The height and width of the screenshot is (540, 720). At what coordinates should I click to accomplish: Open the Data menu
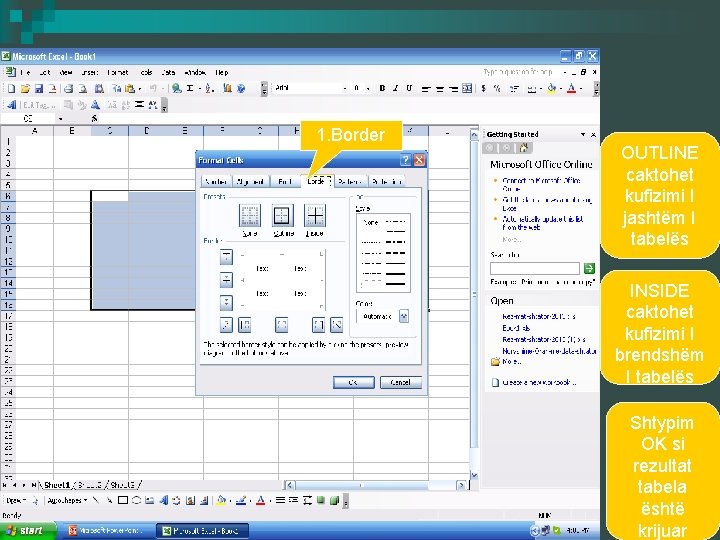click(168, 73)
